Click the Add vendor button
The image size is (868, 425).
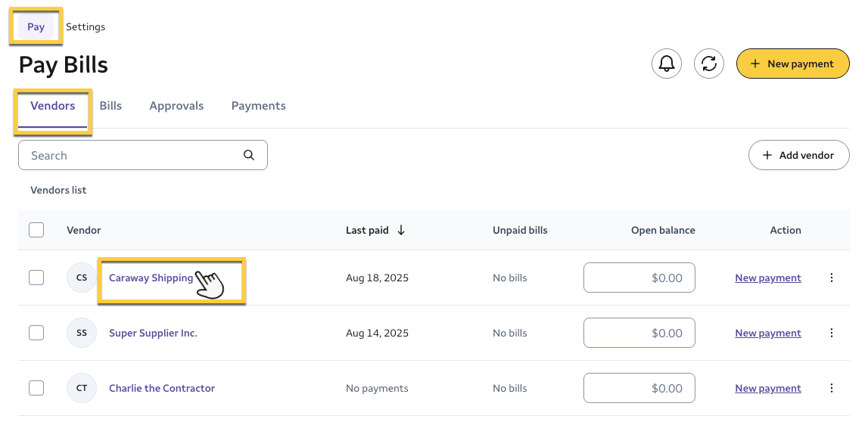(798, 155)
